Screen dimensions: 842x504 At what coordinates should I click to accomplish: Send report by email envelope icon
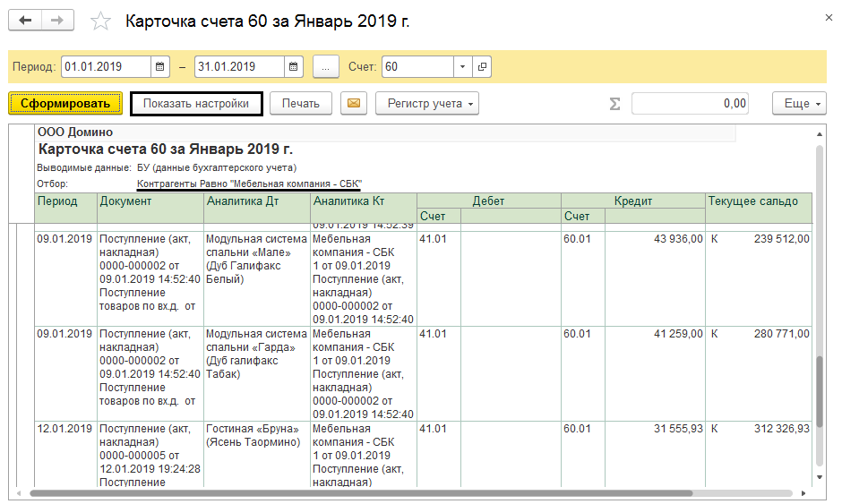[x=354, y=104]
